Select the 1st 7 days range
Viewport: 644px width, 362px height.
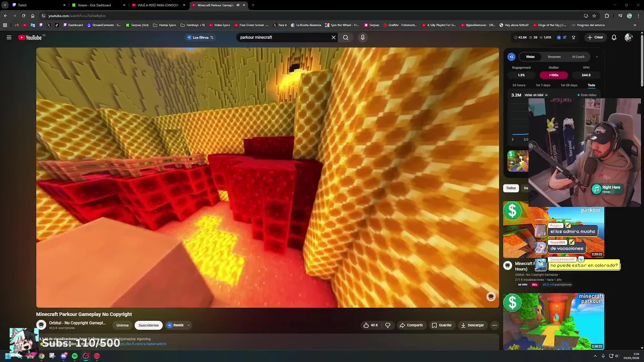point(543,85)
